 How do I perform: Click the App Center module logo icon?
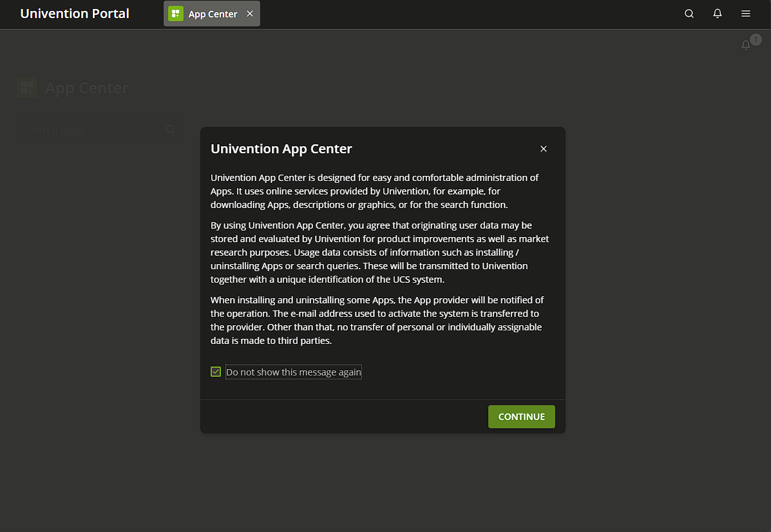pos(27,88)
